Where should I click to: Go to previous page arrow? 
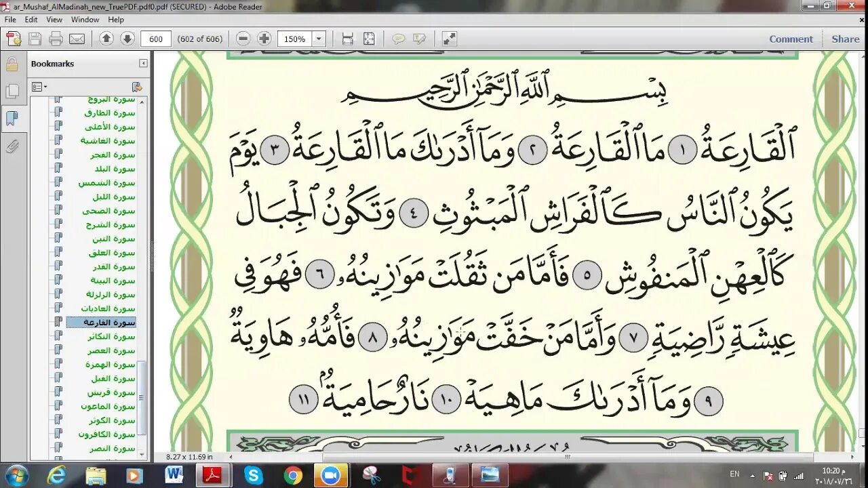pos(106,39)
